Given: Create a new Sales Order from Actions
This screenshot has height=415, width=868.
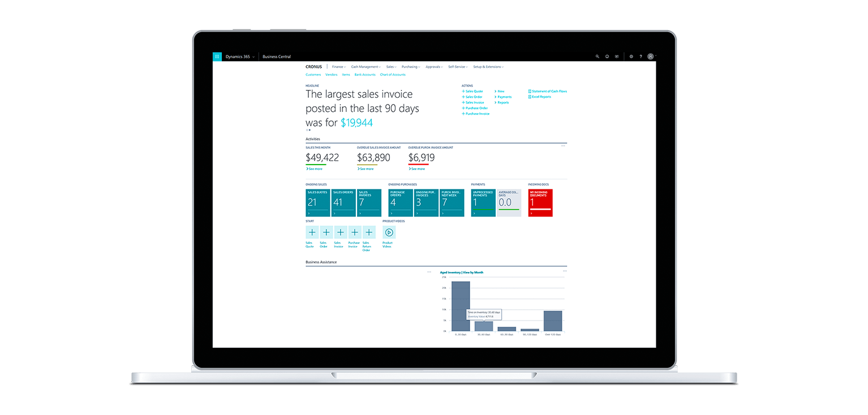Looking at the screenshot, I should click(472, 97).
